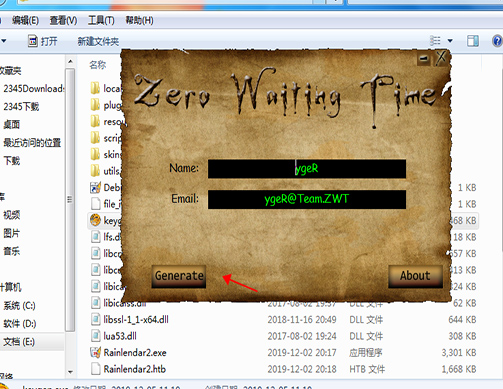
Task: Select the libssl-1_1-x64.dll file icon
Action: [x=95, y=319]
